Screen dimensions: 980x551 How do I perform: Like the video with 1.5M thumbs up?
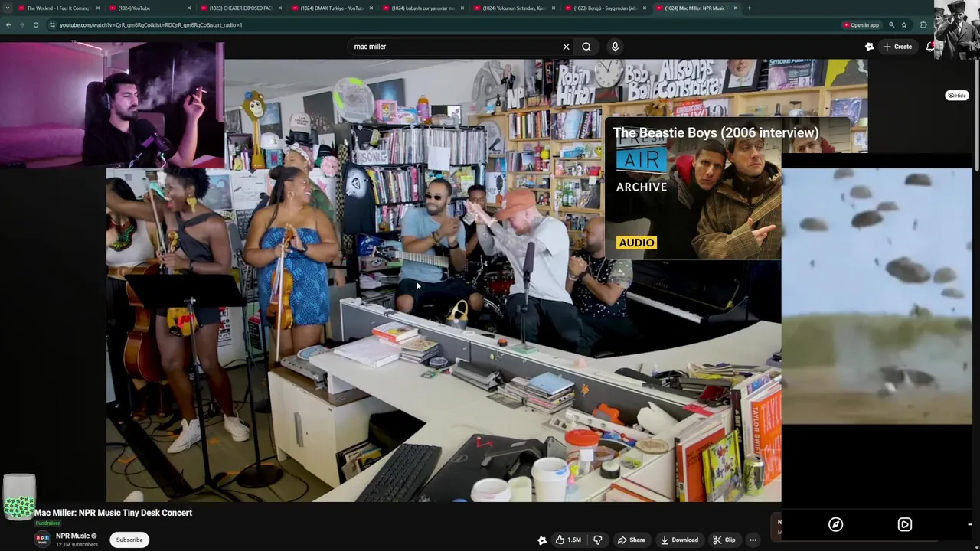[567, 540]
